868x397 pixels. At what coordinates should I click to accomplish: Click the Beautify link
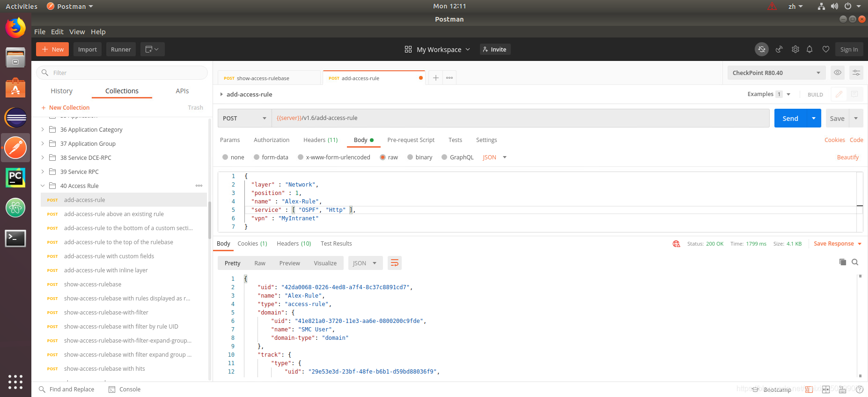[847, 157]
